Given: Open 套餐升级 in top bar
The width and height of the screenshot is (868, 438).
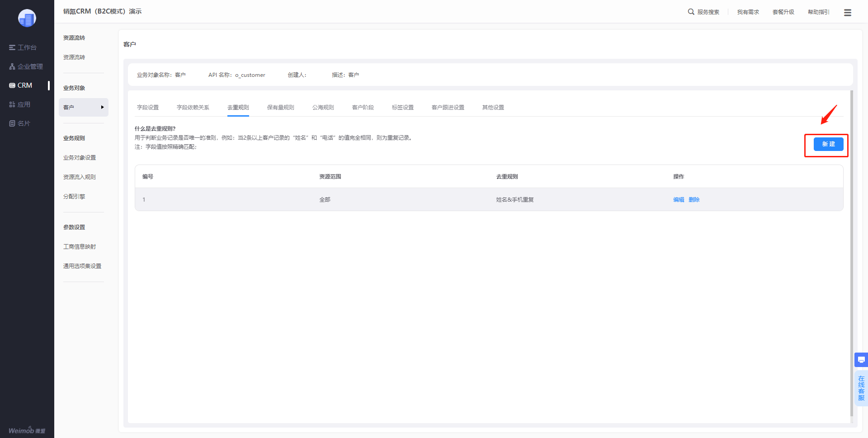Looking at the screenshot, I should 783,12.
